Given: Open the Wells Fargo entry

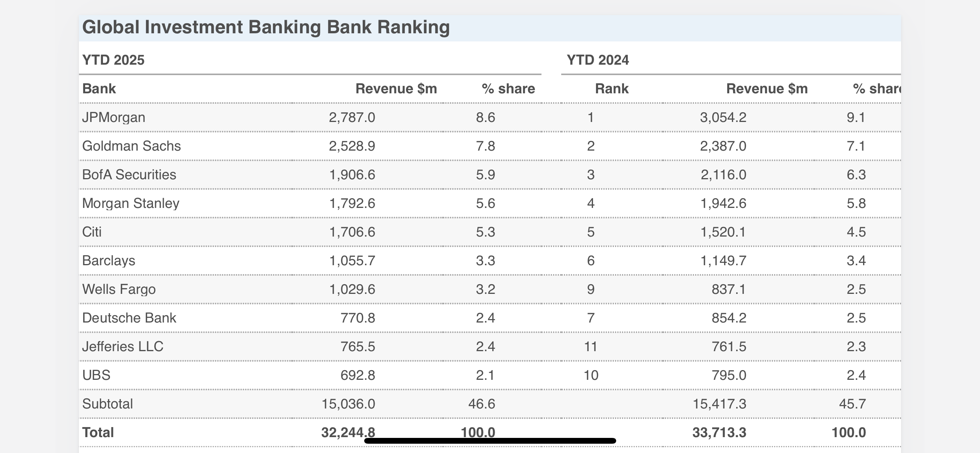Looking at the screenshot, I should point(118,289).
